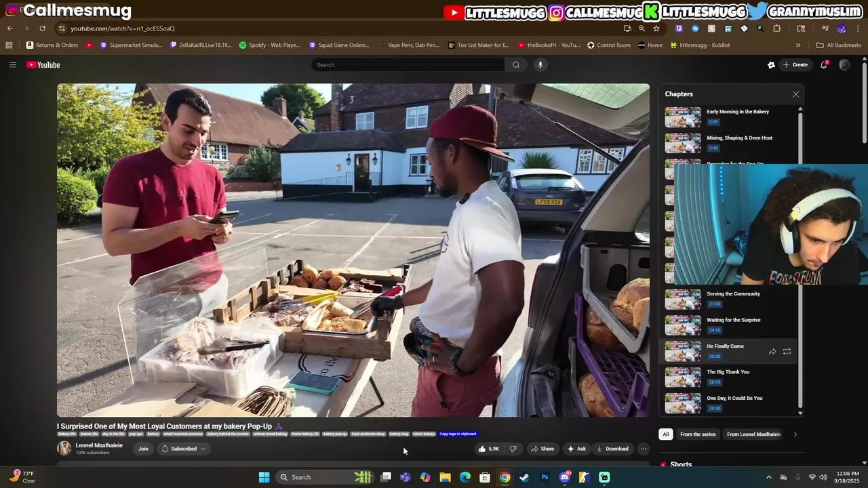Open Chrome media controls icon
Viewport: 868px width, 488px height.
pyautogui.click(x=825, y=28)
